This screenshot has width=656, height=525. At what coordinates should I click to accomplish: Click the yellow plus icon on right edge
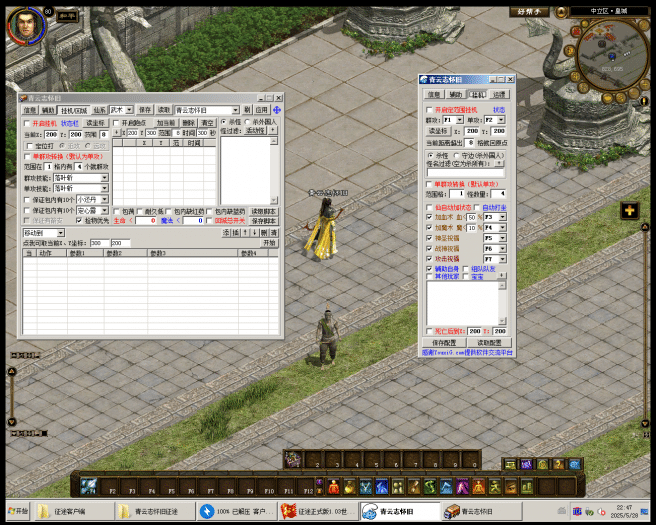pyautogui.click(x=629, y=210)
